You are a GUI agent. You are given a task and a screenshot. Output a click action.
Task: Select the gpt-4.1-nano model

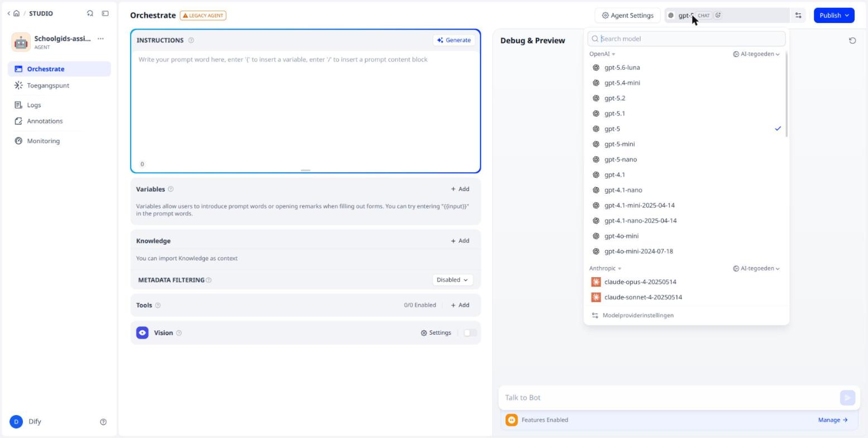click(x=686, y=190)
